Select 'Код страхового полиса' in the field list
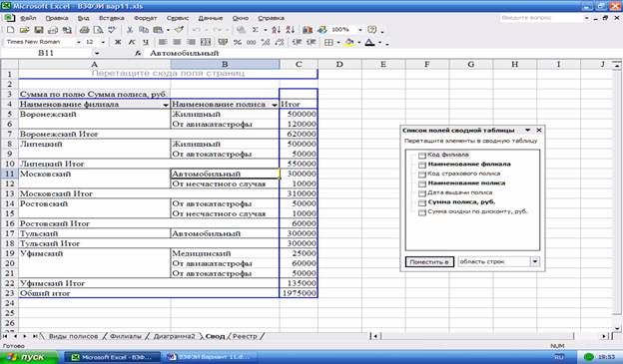 click(x=463, y=174)
